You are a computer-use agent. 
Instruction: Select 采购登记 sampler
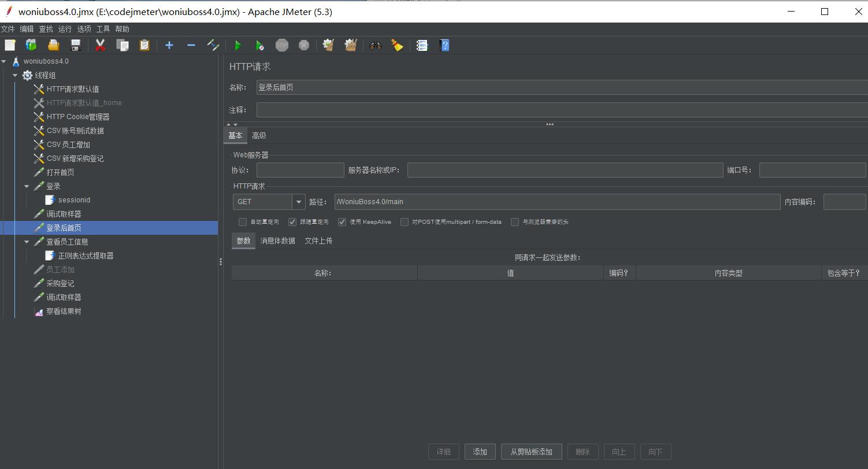60,283
